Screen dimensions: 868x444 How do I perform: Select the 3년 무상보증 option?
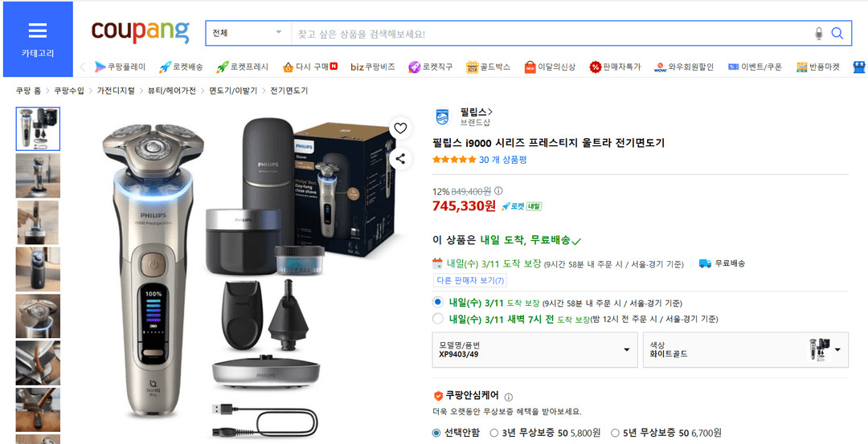pos(494,433)
